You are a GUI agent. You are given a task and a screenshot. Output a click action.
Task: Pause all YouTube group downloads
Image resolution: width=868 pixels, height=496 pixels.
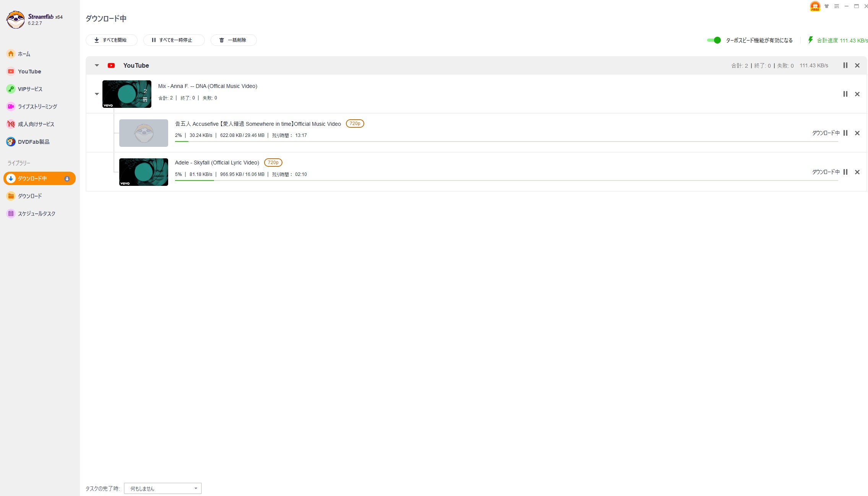845,65
